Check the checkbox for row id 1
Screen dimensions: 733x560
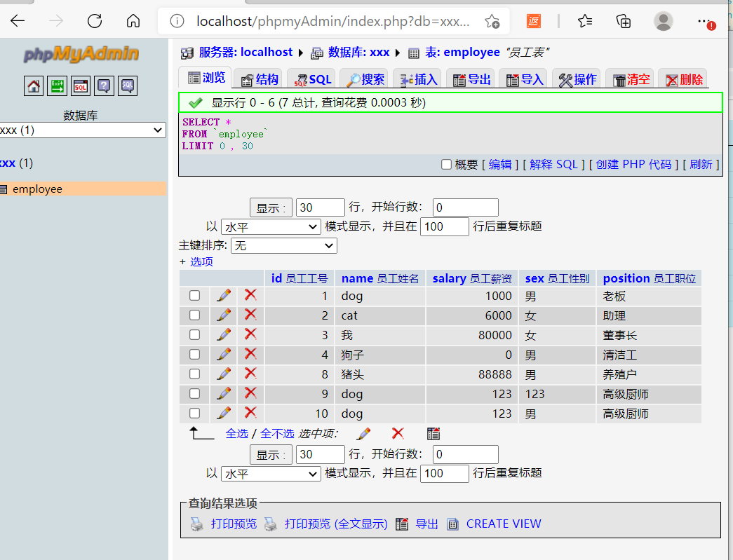pos(194,295)
